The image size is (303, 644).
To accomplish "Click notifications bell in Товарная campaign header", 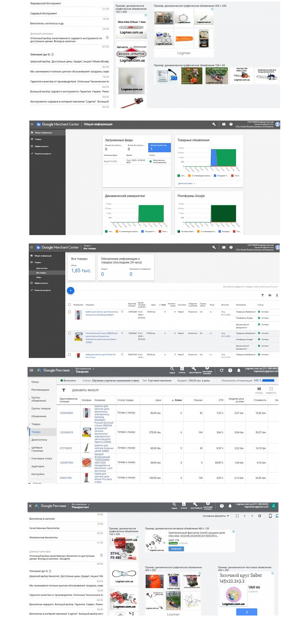I will click(239, 370).
